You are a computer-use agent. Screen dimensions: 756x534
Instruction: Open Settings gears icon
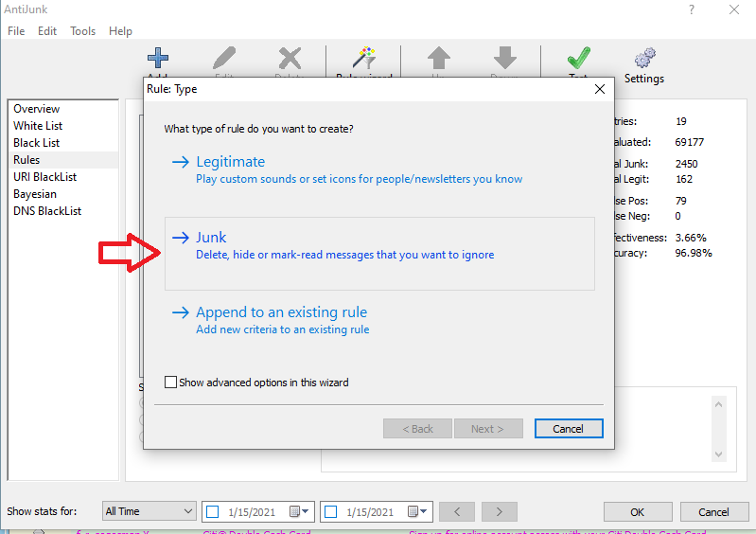point(644,58)
